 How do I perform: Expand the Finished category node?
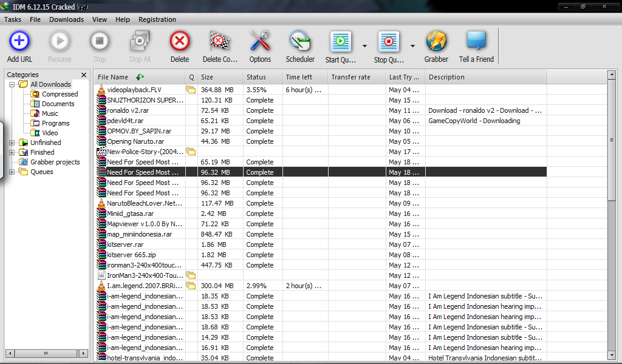pyautogui.click(x=12, y=152)
